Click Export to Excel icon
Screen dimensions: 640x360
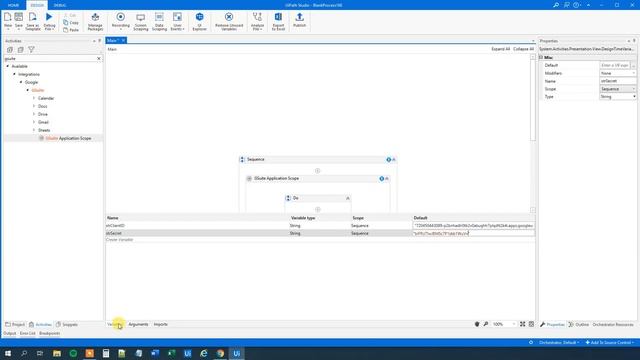(x=278, y=17)
